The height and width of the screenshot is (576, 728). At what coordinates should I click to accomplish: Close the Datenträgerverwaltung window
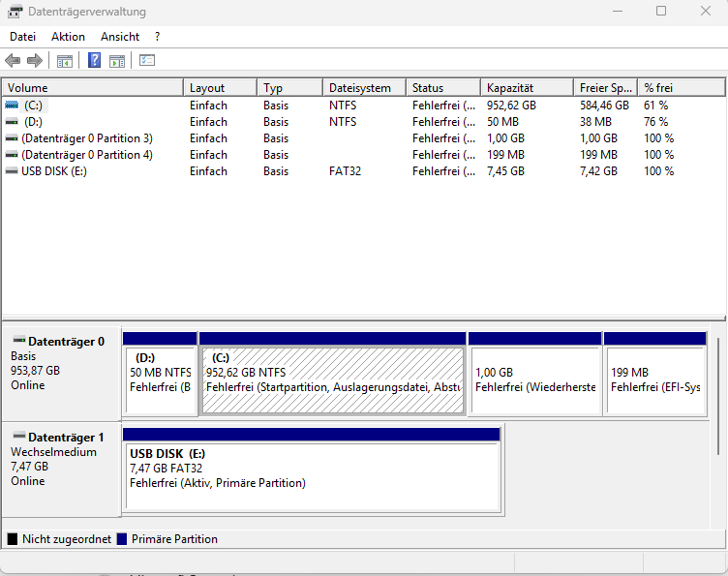point(706,12)
